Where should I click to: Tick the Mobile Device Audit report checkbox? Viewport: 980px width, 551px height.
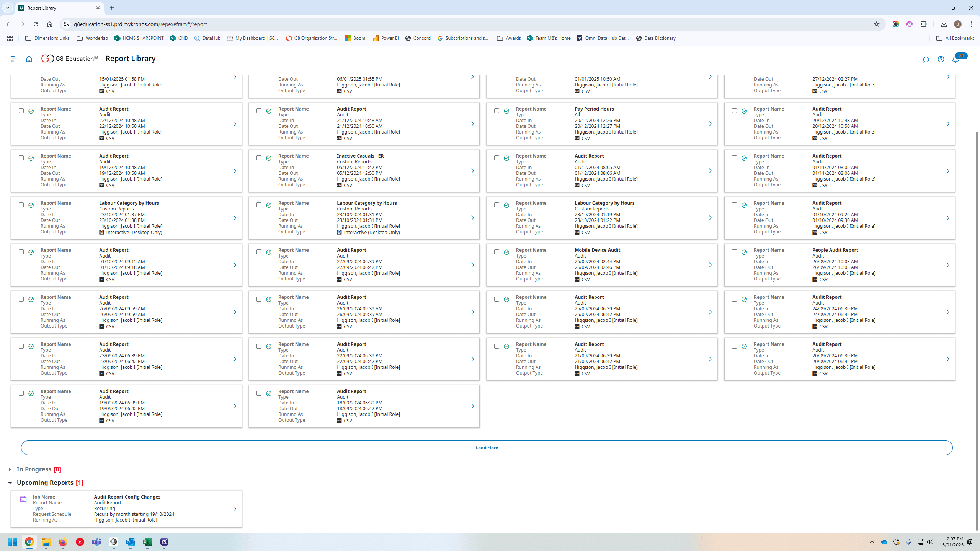click(x=497, y=252)
